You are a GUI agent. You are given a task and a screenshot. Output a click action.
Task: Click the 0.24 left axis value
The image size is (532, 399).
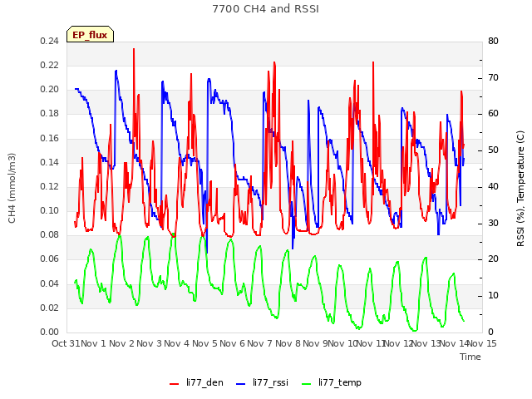coord(49,41)
